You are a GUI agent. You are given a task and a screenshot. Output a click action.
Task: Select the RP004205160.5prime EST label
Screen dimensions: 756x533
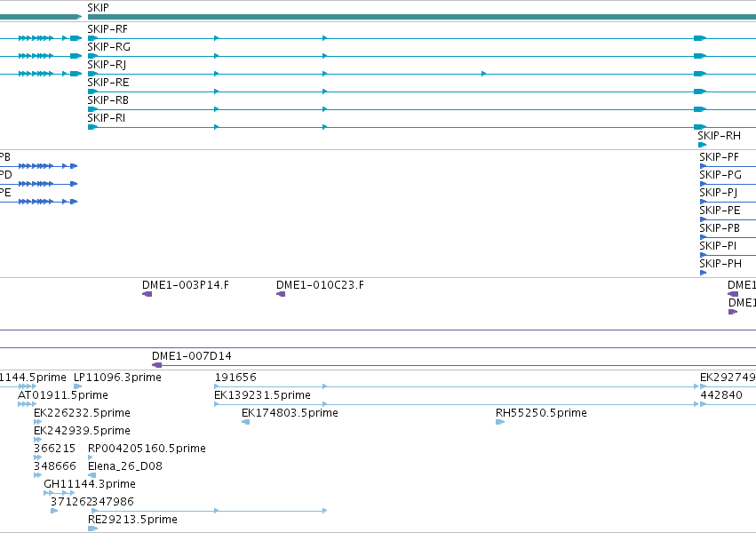(x=147, y=449)
